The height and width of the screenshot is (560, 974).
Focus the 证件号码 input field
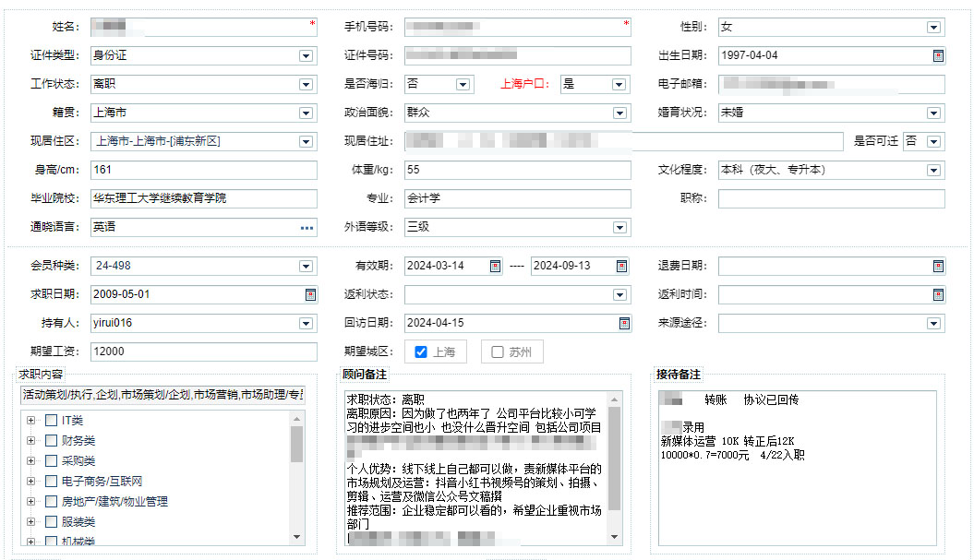[x=517, y=56]
